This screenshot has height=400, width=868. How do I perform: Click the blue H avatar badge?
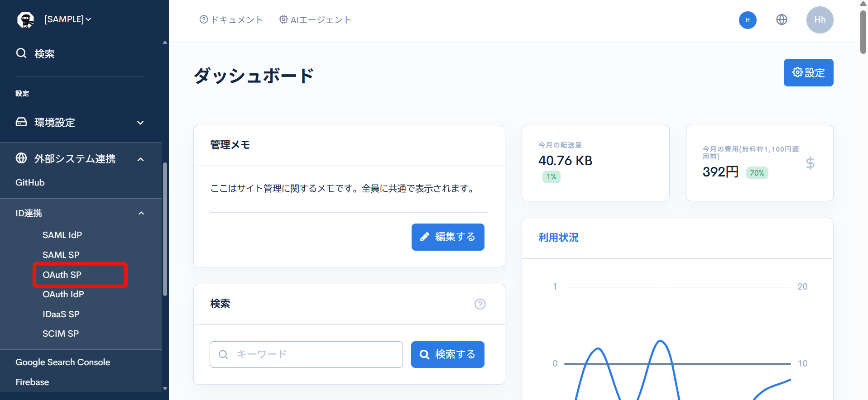click(x=748, y=20)
